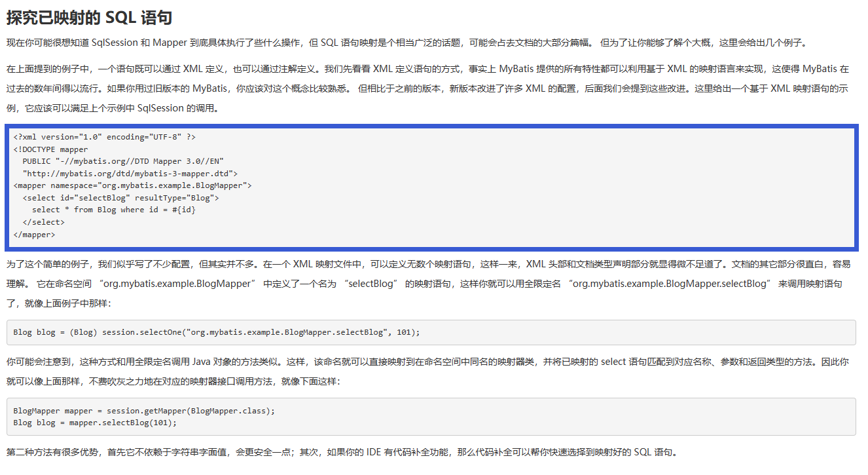The height and width of the screenshot is (475, 868).
Task: Click the code line <!DOCTYPE mapper
Action: (x=50, y=149)
